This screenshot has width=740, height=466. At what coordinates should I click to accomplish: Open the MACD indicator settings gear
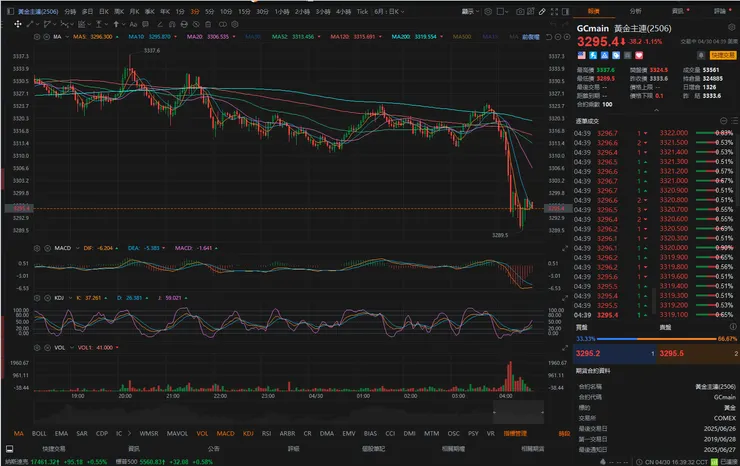[x=38, y=247]
